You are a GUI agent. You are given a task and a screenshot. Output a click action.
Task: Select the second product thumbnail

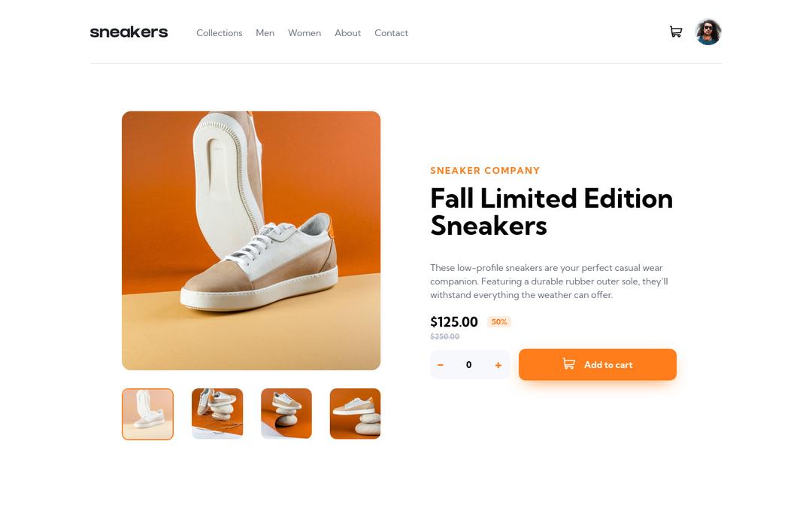tap(217, 414)
